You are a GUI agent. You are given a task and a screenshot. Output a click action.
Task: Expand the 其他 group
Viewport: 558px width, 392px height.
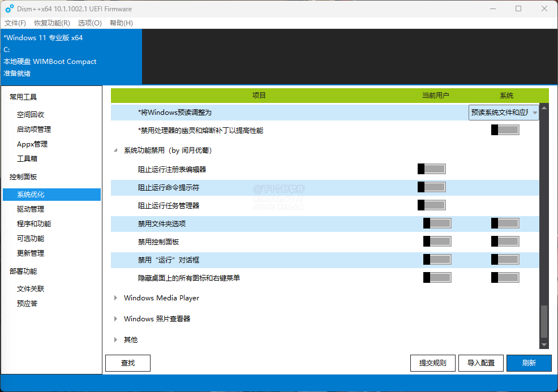click(115, 340)
